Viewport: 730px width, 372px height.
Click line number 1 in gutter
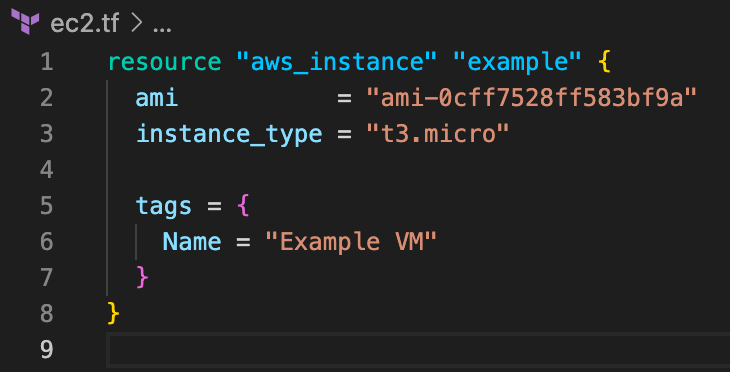(x=47, y=62)
